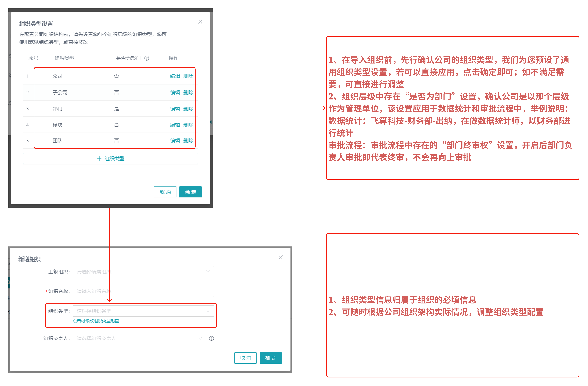Screen dimensions: 588x386
Task: Expand the 组织负责人 selector
Action: click(139, 338)
